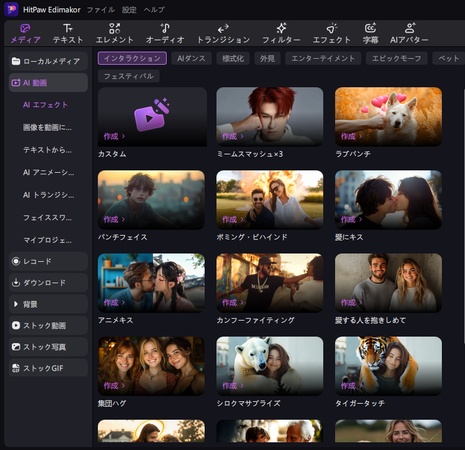The width and height of the screenshot is (465, 450).
Task: Click 作成 on the 愛する人を抱きしめて card
Action: (351, 302)
